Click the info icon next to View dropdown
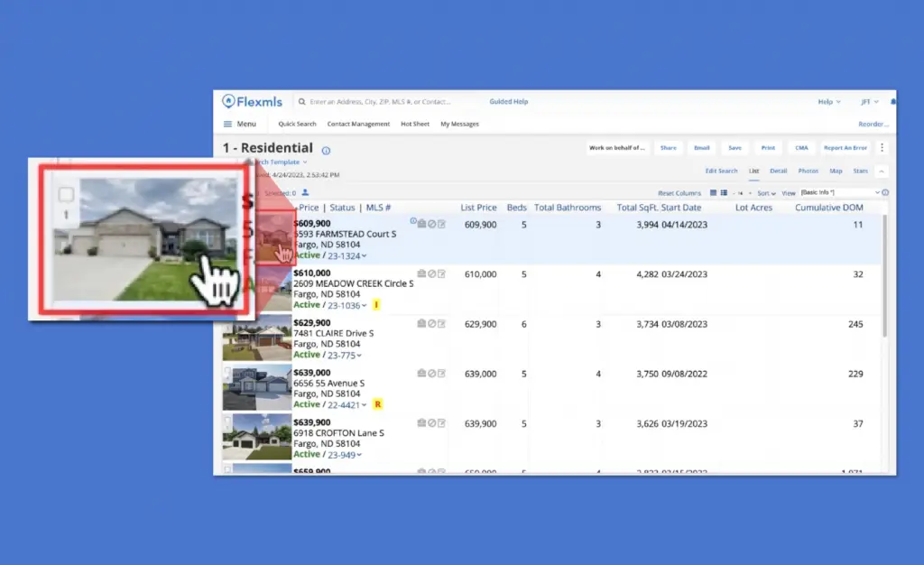 click(885, 193)
